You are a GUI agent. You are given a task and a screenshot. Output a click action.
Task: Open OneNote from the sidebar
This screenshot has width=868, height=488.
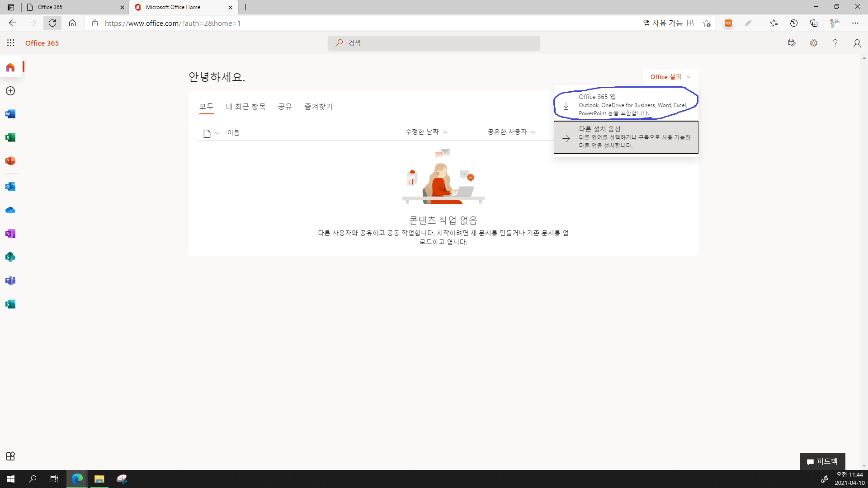tap(10, 234)
